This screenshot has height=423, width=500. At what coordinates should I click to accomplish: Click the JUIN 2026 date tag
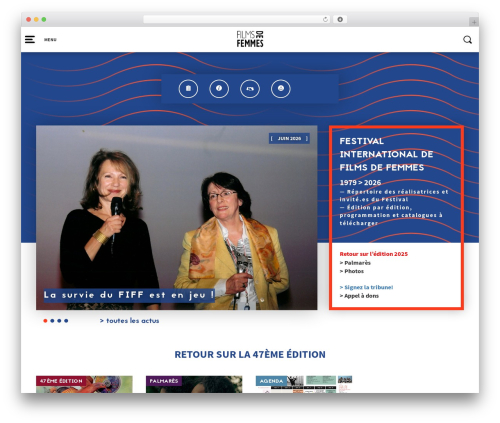(x=289, y=138)
